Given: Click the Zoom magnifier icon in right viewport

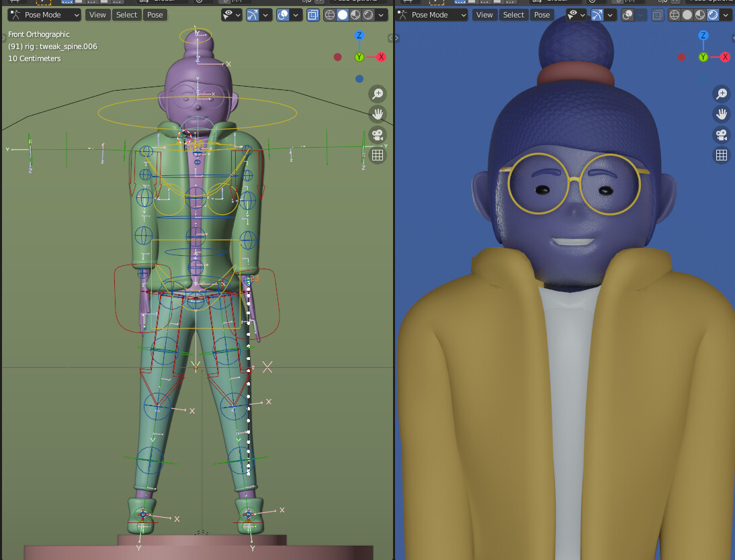Looking at the screenshot, I should point(721,94).
